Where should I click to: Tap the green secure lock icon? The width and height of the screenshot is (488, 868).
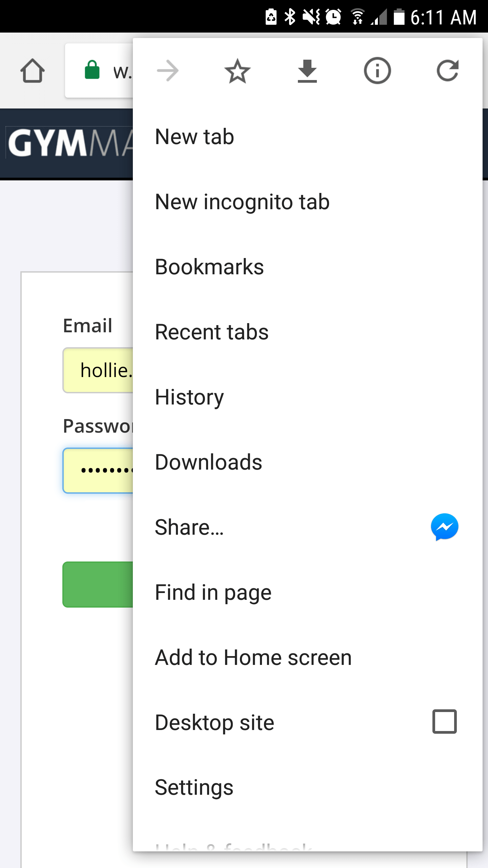pos(92,70)
